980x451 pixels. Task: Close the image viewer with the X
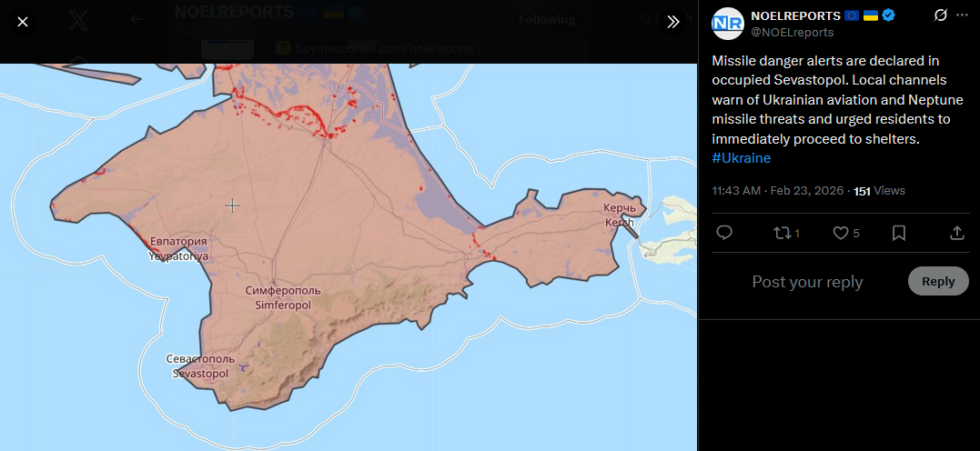click(x=23, y=22)
